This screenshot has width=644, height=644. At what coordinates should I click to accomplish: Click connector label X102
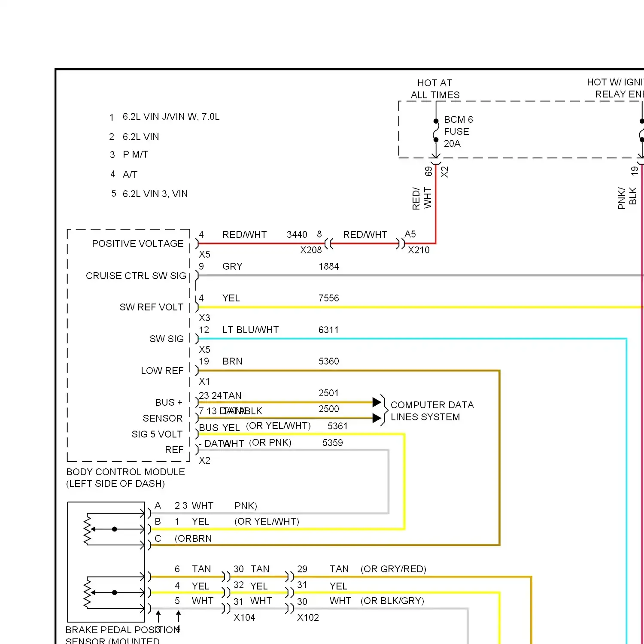[x=308, y=617]
